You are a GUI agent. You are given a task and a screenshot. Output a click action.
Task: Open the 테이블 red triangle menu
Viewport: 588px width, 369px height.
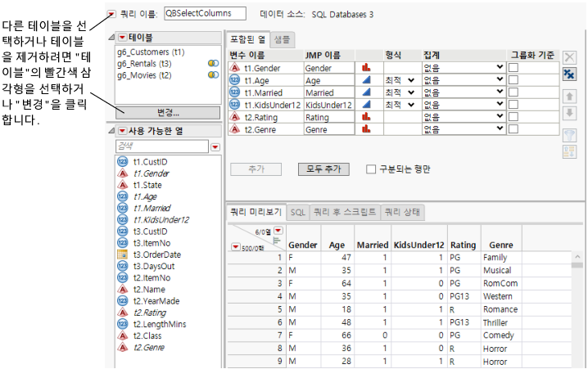122,38
